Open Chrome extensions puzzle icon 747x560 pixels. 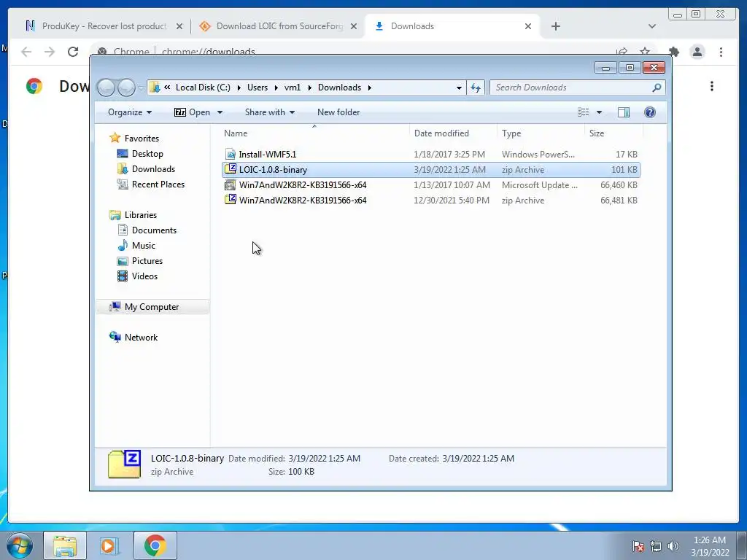click(674, 52)
